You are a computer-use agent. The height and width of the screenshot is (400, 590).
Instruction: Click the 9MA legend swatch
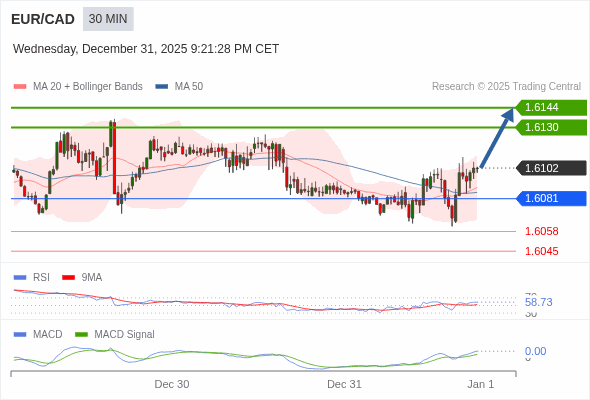pos(68,278)
